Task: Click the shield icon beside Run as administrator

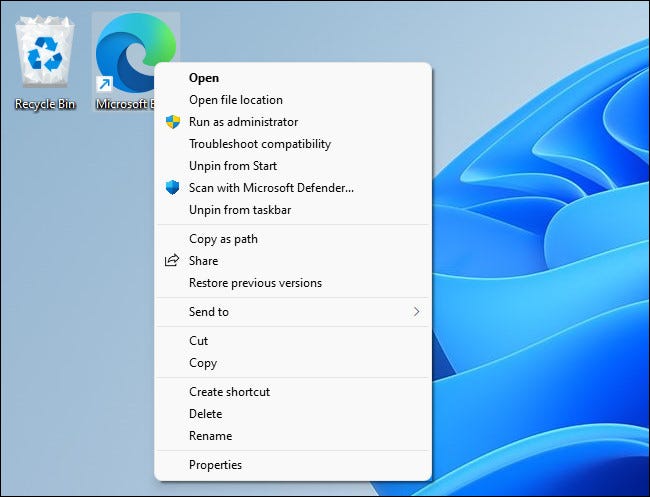Action: [172, 122]
